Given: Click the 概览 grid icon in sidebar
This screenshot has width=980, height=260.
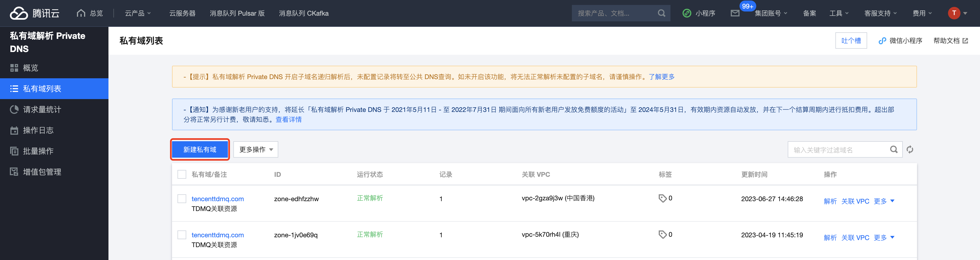Looking at the screenshot, I should (14, 68).
